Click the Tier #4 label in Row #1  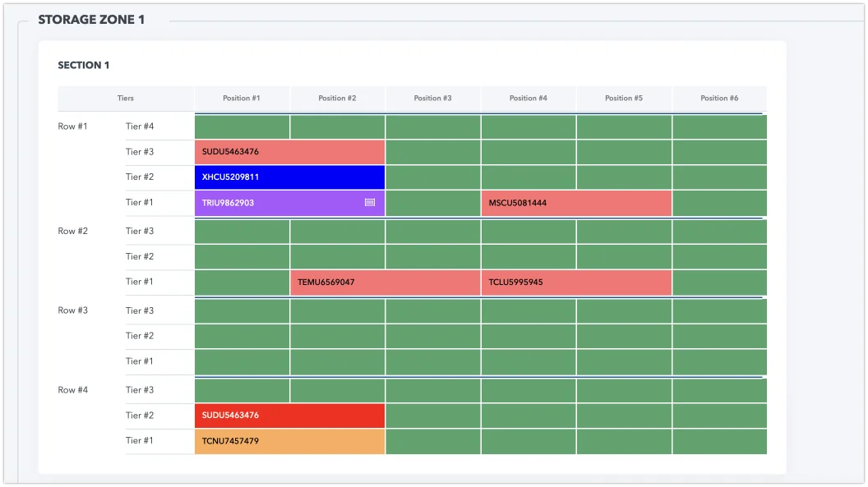tap(140, 126)
